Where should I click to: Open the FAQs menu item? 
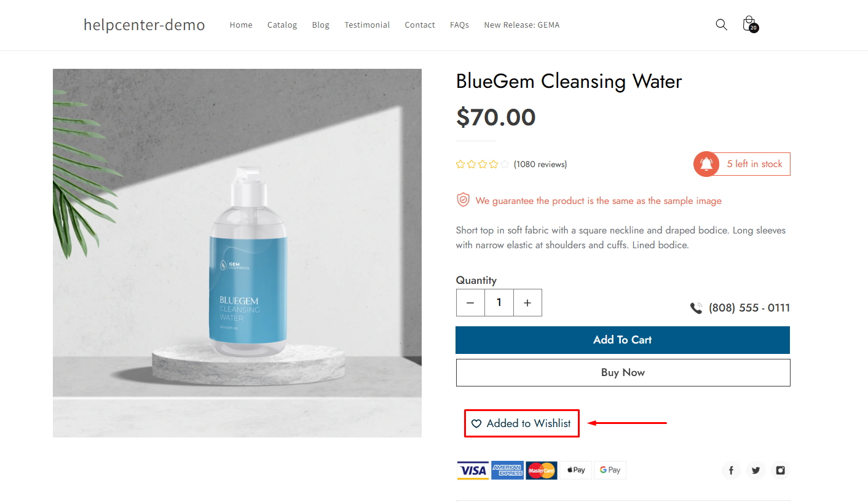459,25
